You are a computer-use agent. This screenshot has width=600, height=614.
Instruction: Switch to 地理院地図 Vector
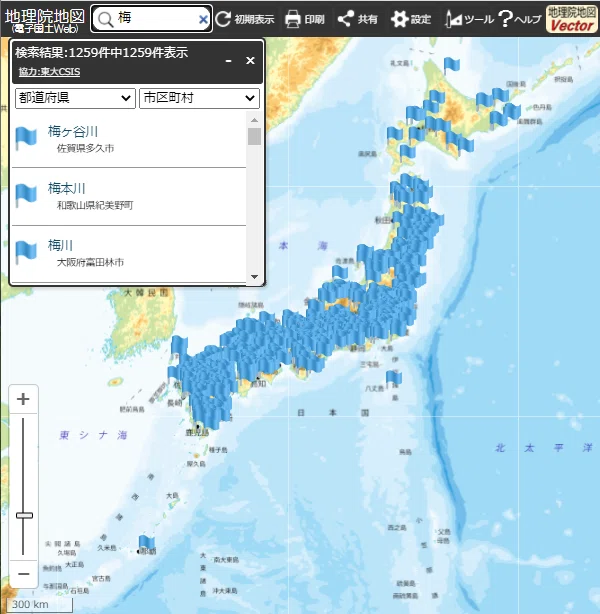click(572, 19)
